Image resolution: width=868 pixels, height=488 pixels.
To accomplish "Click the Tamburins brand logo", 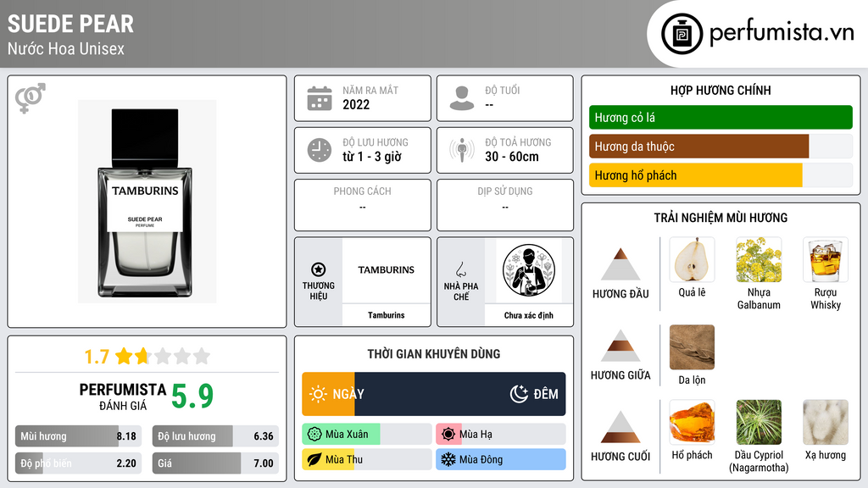I will (386, 270).
